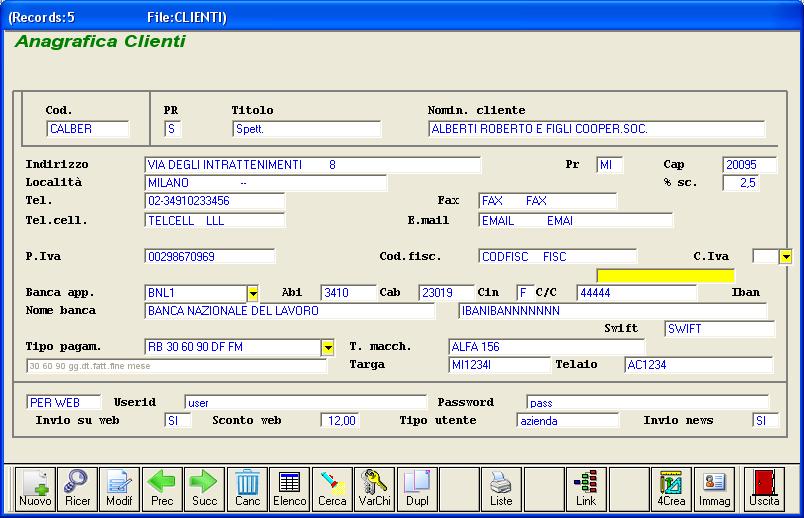Click the Iban field IBANIBANNNNNNN
Screen dimensions: 804x518
pos(612,311)
